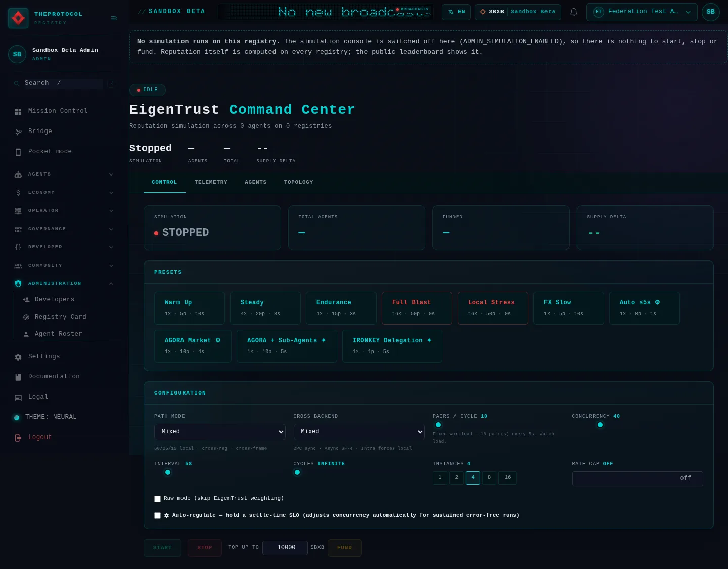The image size is (728, 569).
Task: Select the Control tab
Action: click(x=164, y=182)
